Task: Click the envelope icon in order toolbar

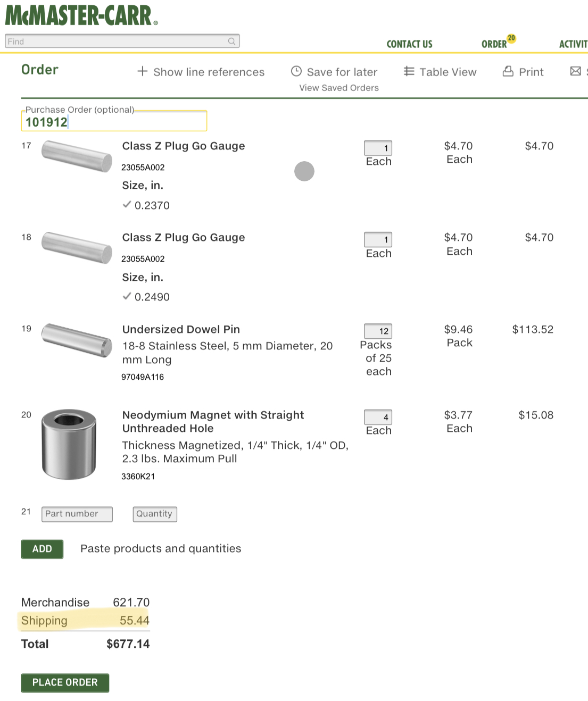Action: click(575, 71)
